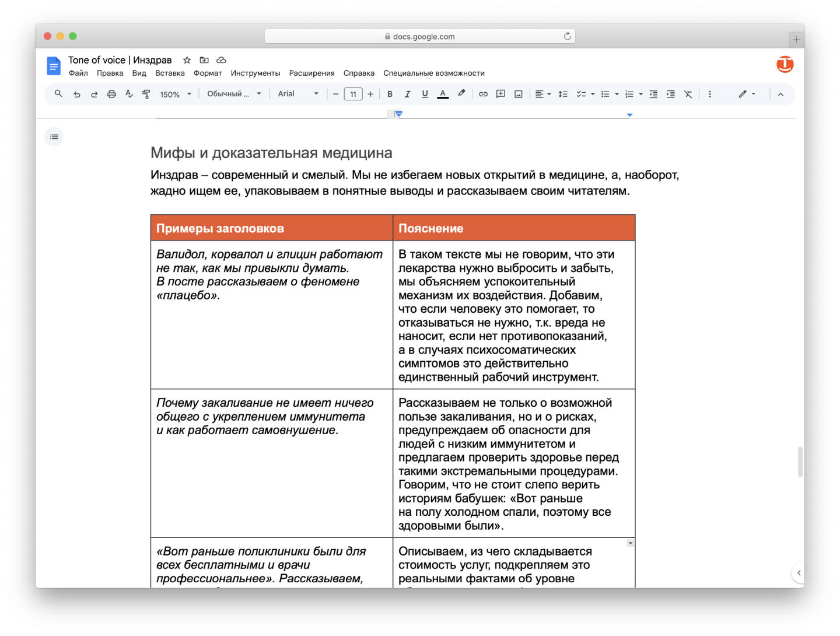This screenshot has width=840, height=636.
Task: Increase paragraph indent
Action: tap(671, 94)
